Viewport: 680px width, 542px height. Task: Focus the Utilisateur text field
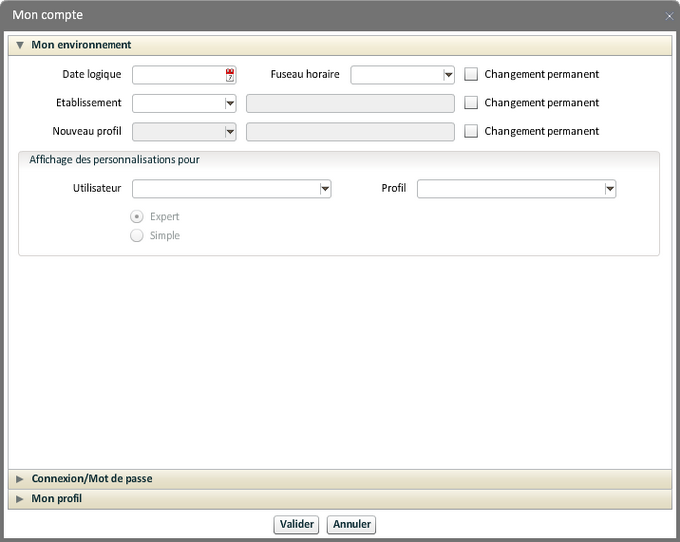click(225, 189)
